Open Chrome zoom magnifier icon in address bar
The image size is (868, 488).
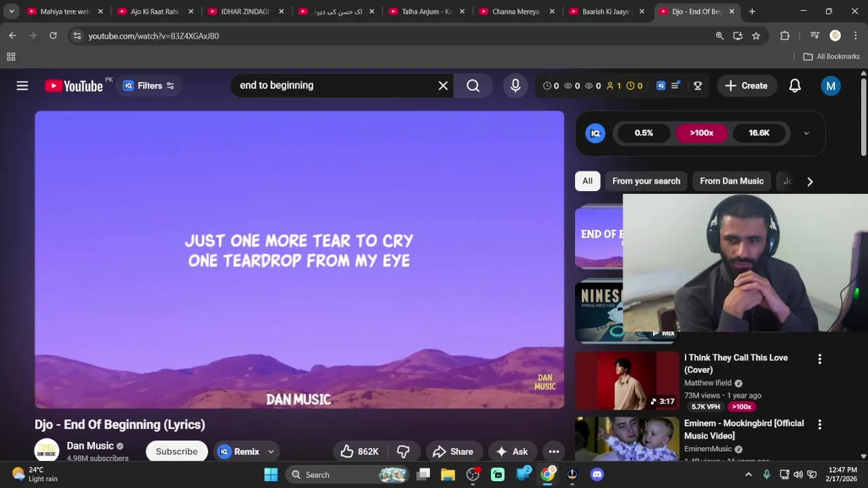[x=719, y=36]
